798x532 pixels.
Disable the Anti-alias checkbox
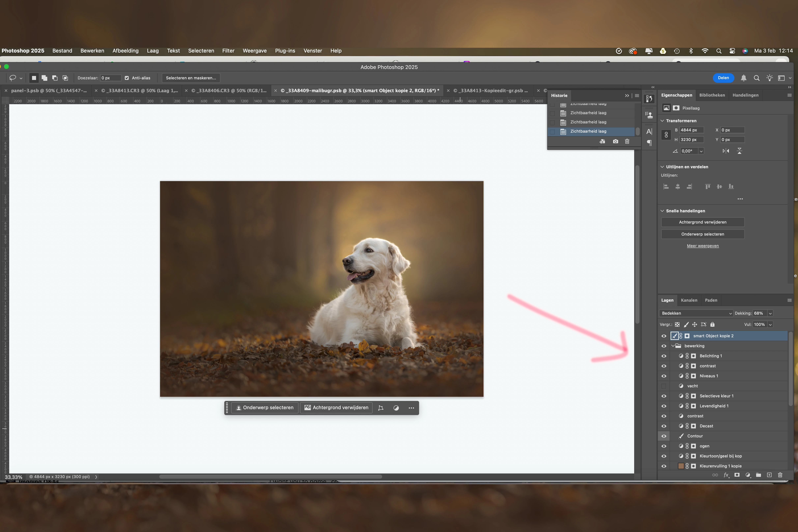127,78
